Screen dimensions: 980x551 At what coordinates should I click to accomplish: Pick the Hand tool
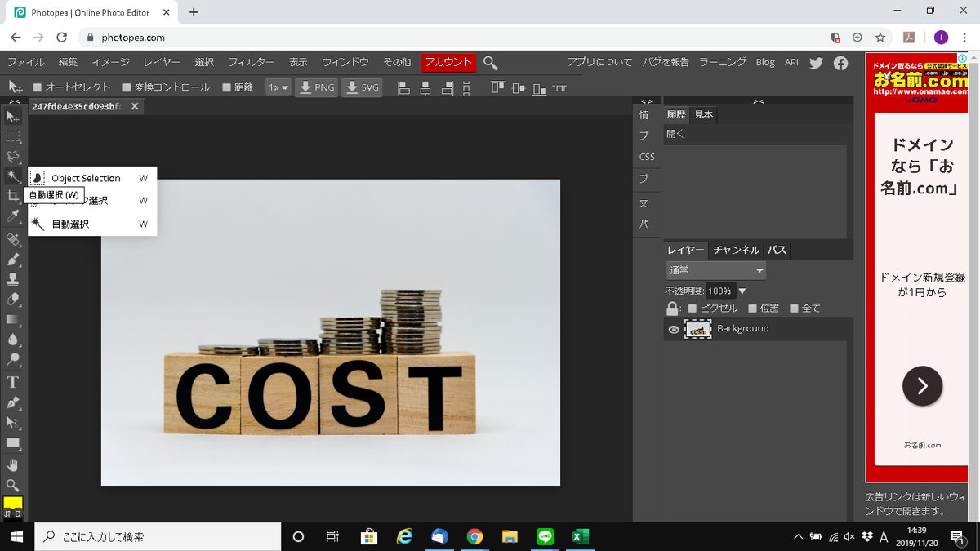pos(13,464)
